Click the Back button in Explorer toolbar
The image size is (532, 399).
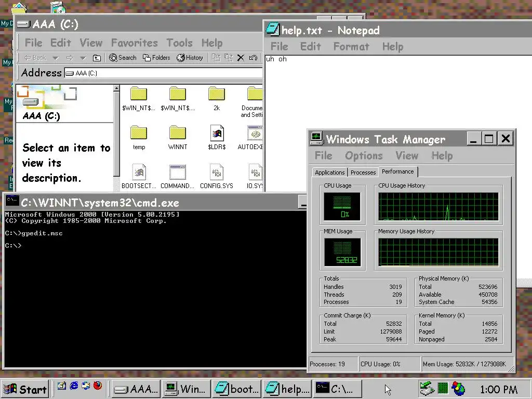pyautogui.click(x=35, y=58)
